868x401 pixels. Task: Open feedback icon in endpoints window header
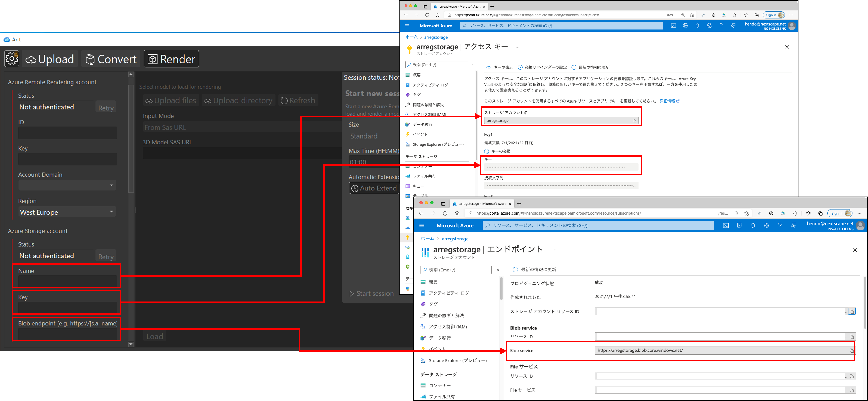coord(793,225)
